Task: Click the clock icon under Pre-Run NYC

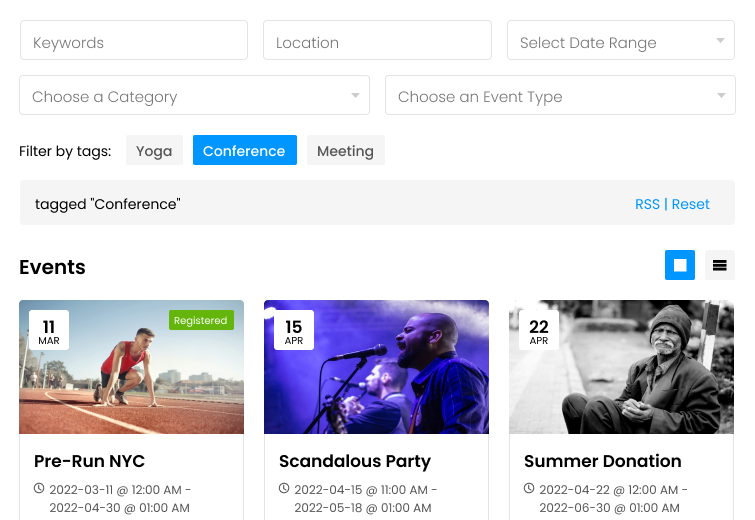Action: (x=39, y=489)
